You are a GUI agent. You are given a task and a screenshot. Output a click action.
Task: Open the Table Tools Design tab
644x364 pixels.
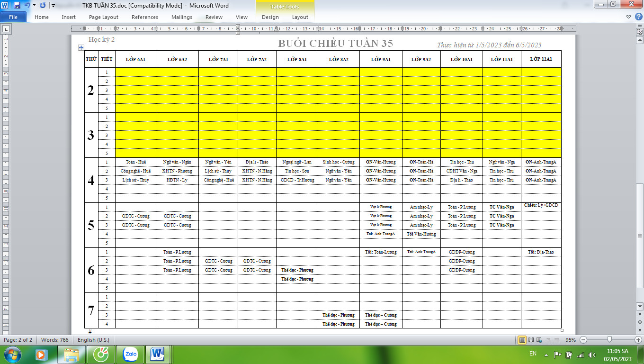point(270,17)
